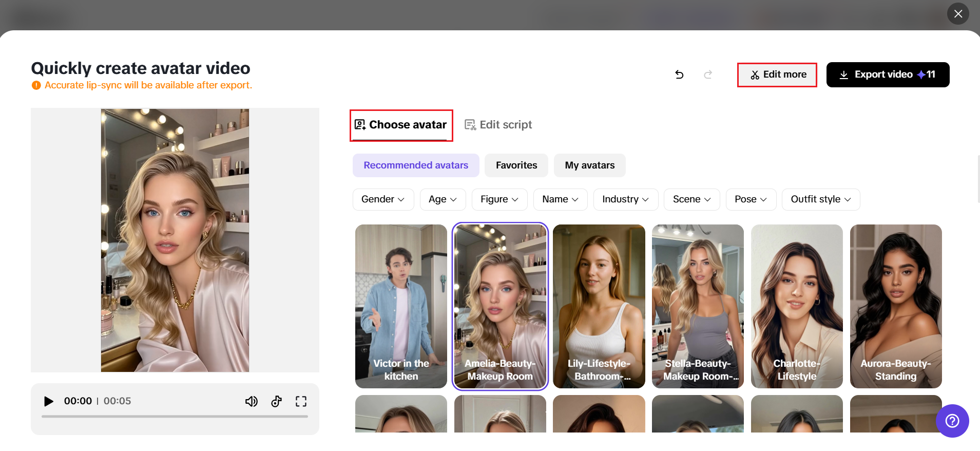Select Lily-Lifestyle-Bathroom avatar
This screenshot has width=980, height=451.
(599, 306)
